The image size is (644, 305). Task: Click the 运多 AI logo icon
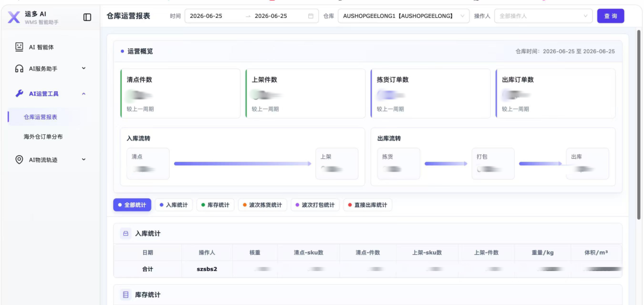14,17
